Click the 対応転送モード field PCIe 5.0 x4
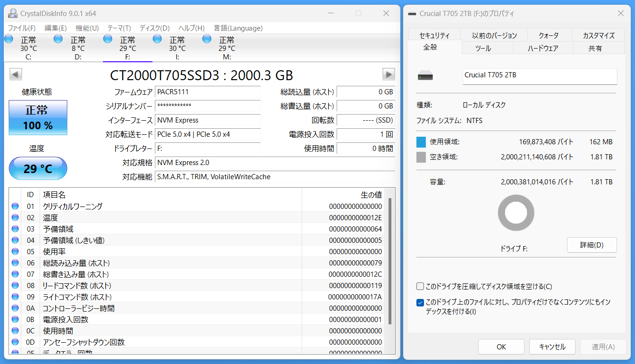Screen dimensions: 635x364 coord(208,134)
